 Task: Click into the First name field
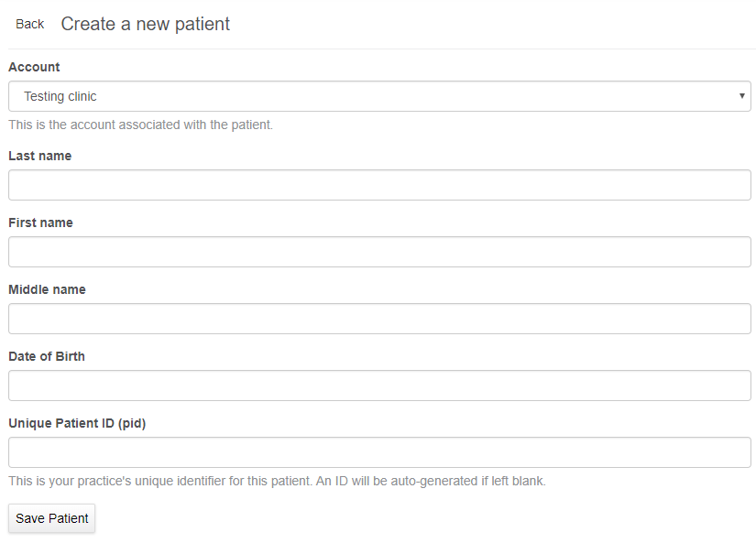pyautogui.click(x=379, y=252)
